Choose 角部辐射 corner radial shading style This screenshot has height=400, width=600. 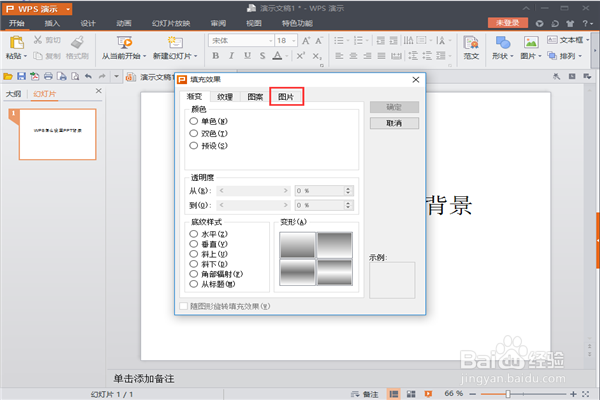click(x=194, y=274)
